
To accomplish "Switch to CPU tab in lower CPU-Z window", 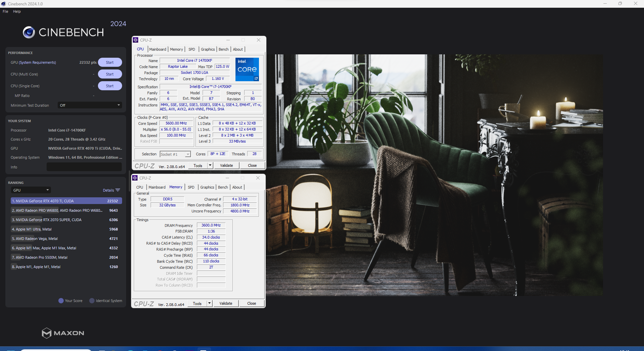I will point(140,187).
